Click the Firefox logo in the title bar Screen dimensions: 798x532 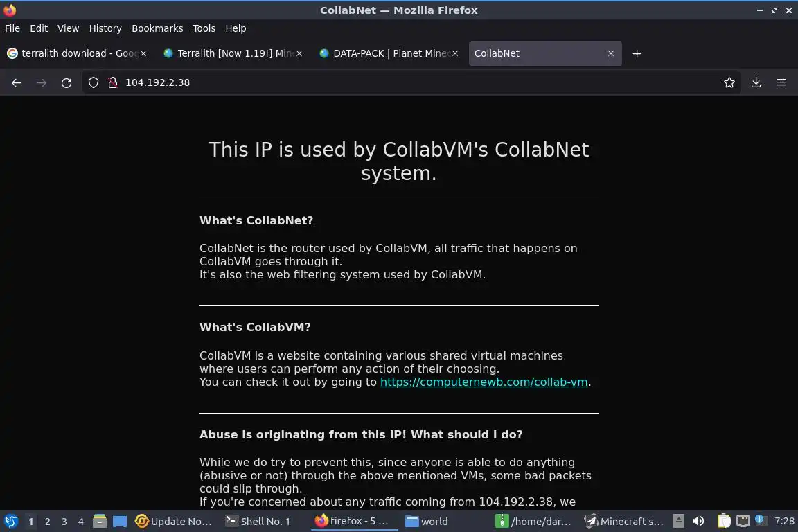click(x=10, y=10)
